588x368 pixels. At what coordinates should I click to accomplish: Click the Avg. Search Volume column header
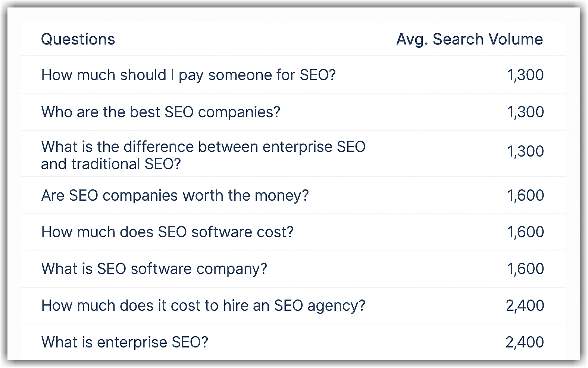click(x=469, y=40)
